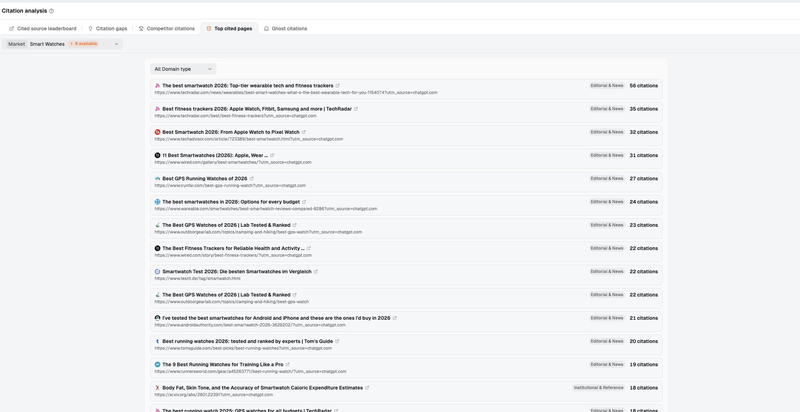The height and width of the screenshot is (412, 800).
Task: Open the Cited source leaderboard tab
Action: (x=43, y=29)
